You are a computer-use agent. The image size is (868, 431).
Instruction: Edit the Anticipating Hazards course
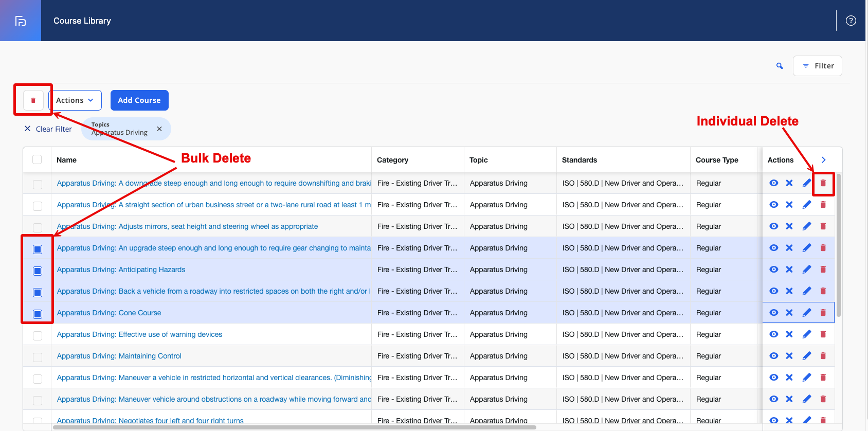click(807, 270)
